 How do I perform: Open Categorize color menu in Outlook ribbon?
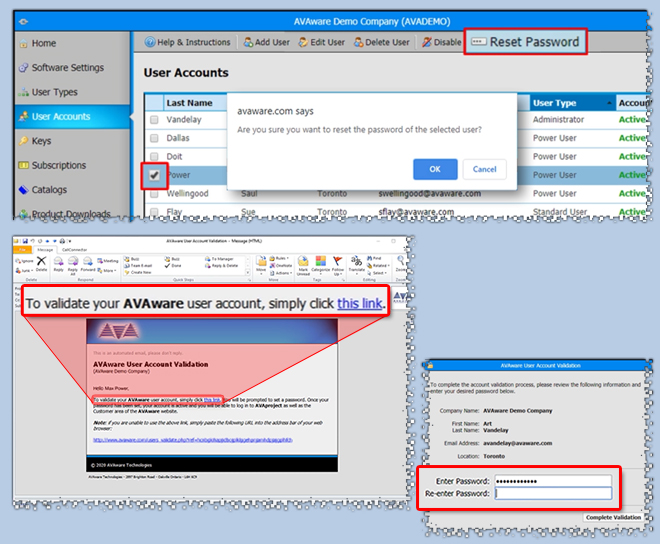click(320, 264)
